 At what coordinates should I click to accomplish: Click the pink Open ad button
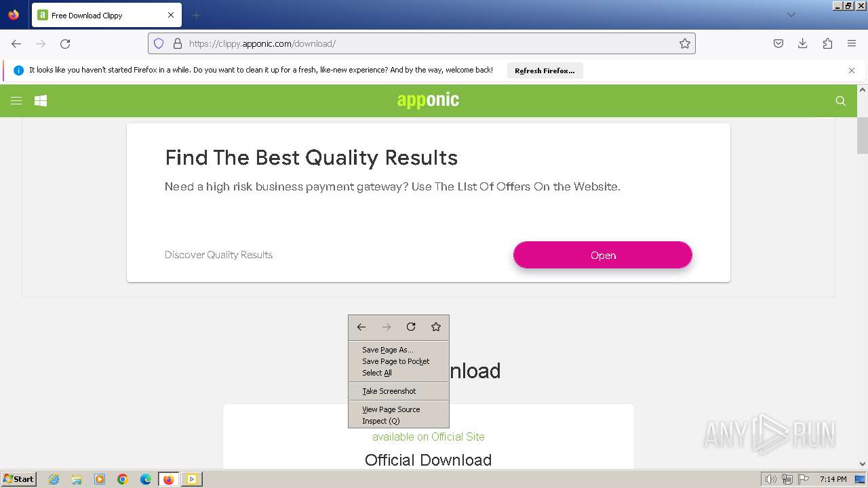tap(603, 256)
